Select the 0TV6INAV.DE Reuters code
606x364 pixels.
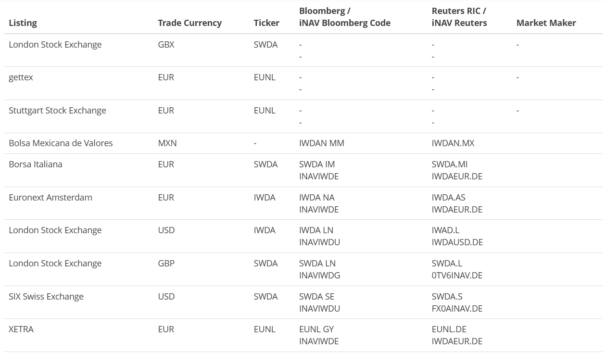coord(457,276)
